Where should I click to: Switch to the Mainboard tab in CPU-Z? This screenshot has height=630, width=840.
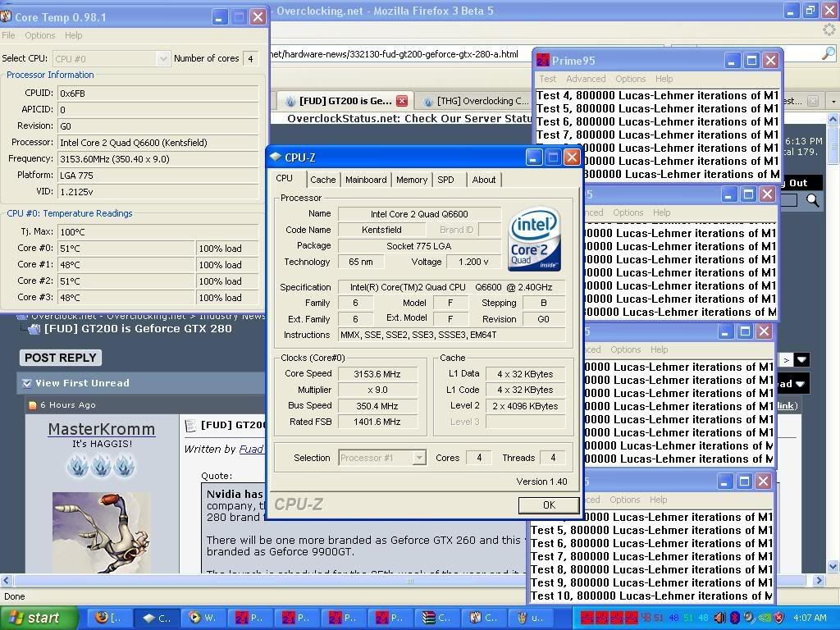click(x=366, y=180)
